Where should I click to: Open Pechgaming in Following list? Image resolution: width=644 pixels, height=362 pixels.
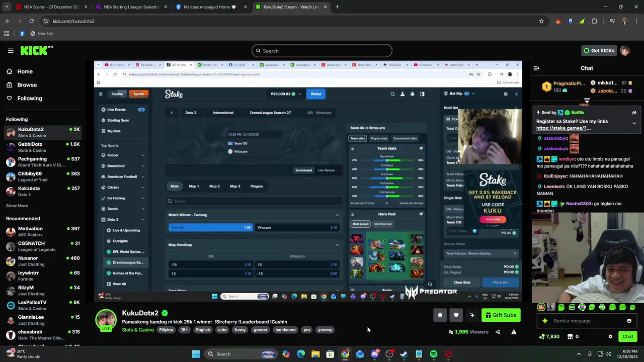43,162
